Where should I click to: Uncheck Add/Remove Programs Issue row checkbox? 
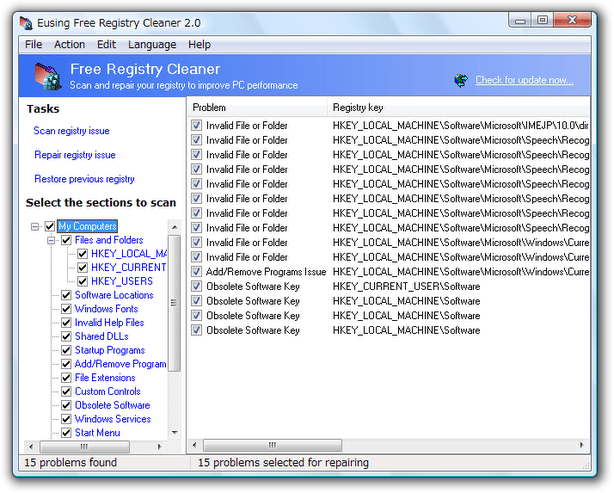[197, 272]
